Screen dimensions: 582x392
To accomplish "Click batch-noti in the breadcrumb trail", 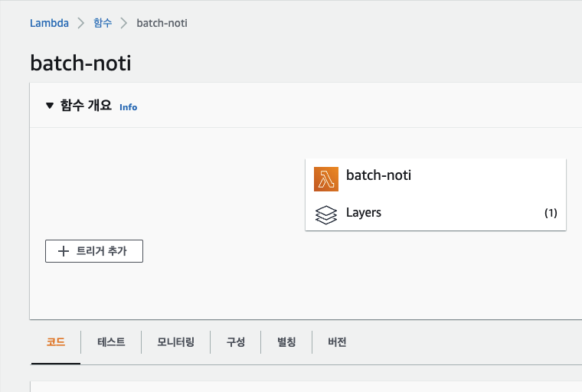I will point(162,23).
